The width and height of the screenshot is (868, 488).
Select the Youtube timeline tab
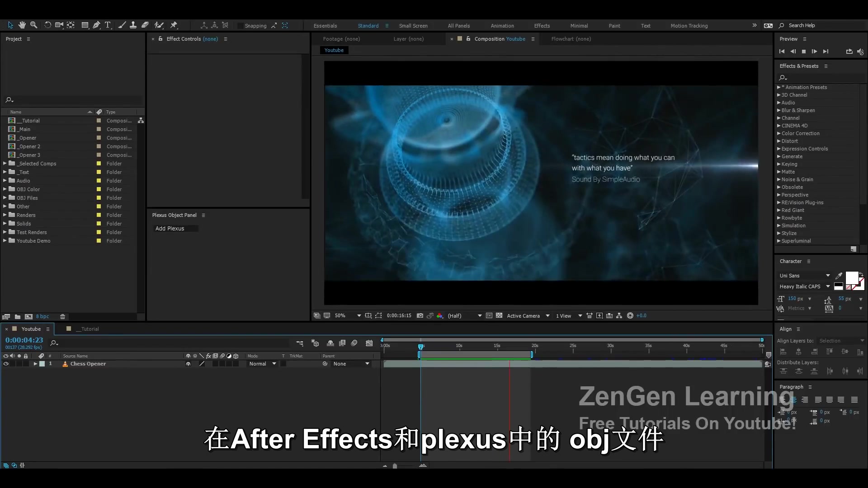coord(31,329)
